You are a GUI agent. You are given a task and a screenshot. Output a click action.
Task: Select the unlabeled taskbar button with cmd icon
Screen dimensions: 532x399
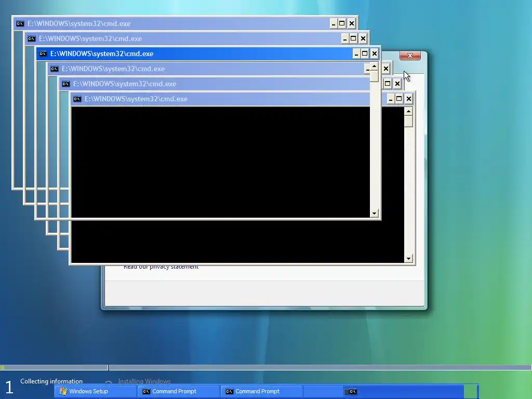[x=403, y=392]
